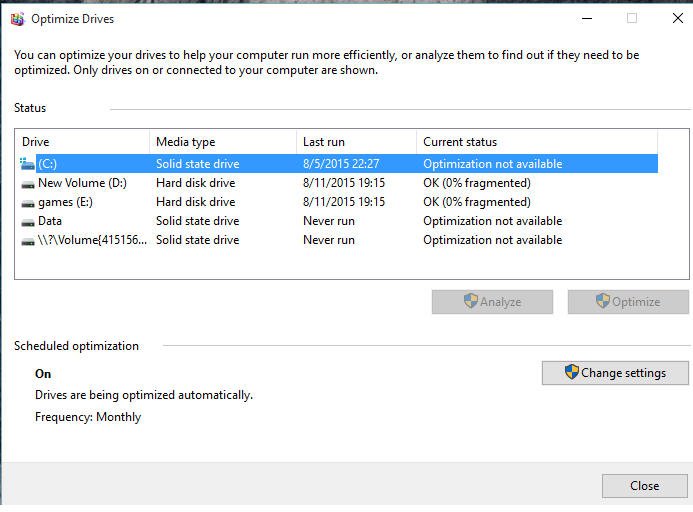Image resolution: width=693 pixels, height=512 pixels.
Task: Click the 8/5/2015 22:27 last run cell
Action: pyautogui.click(x=341, y=164)
